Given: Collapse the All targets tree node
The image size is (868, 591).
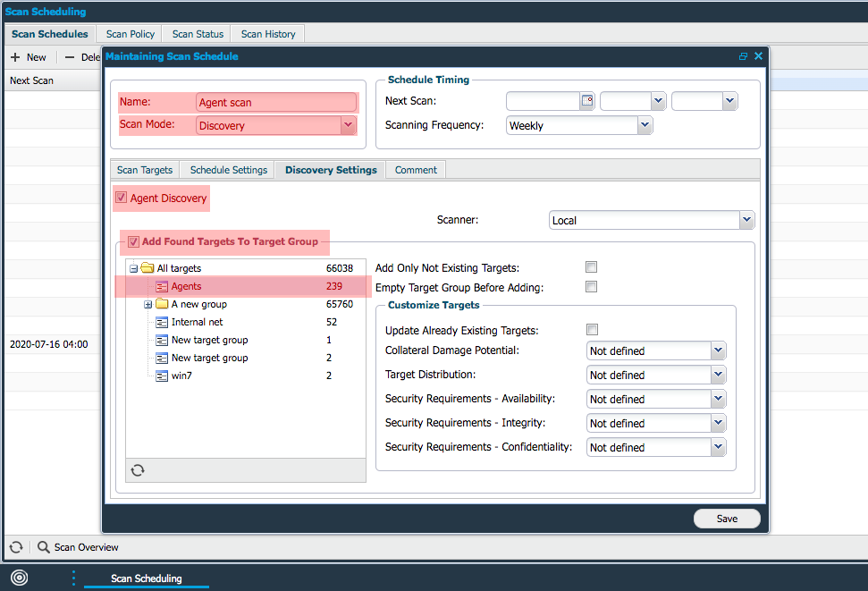Looking at the screenshot, I should pyautogui.click(x=132, y=267).
